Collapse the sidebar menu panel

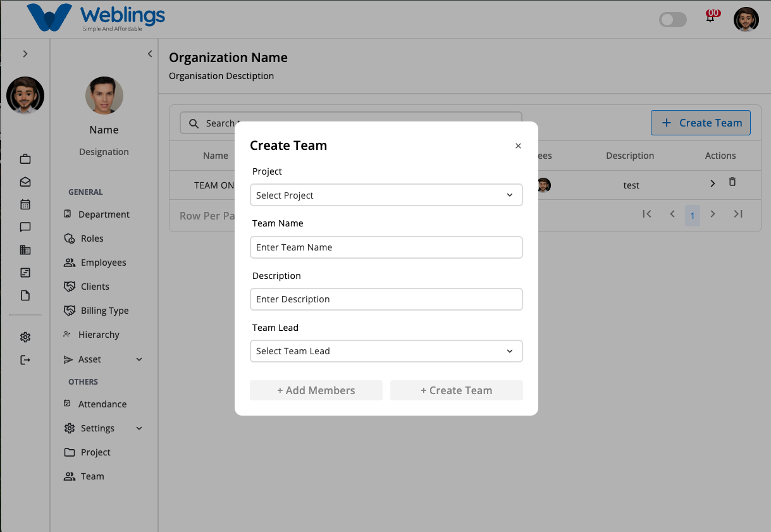[x=150, y=54]
